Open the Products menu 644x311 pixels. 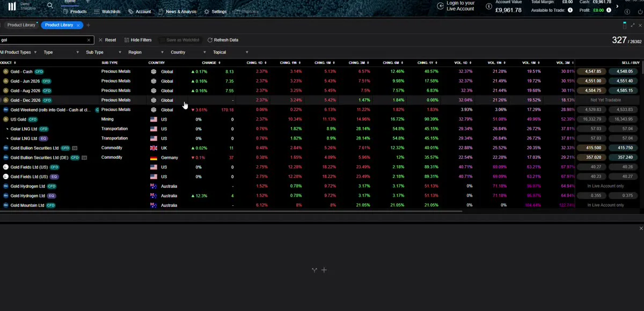click(75, 11)
